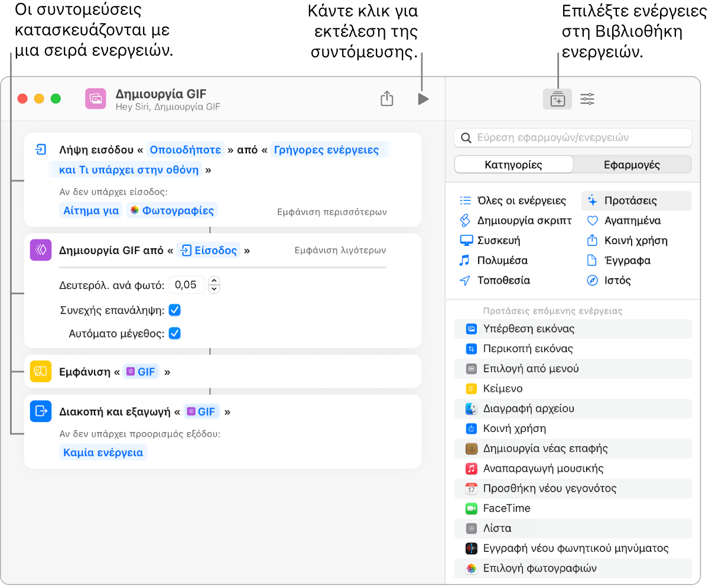This screenshot has height=588, width=715.
Task: Add the Περικοπή εικόνας suggested action
Action: [528, 349]
